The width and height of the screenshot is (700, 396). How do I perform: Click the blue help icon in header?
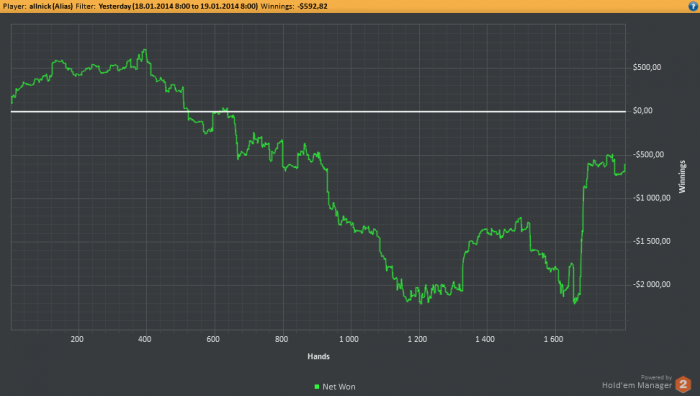tap(693, 6)
